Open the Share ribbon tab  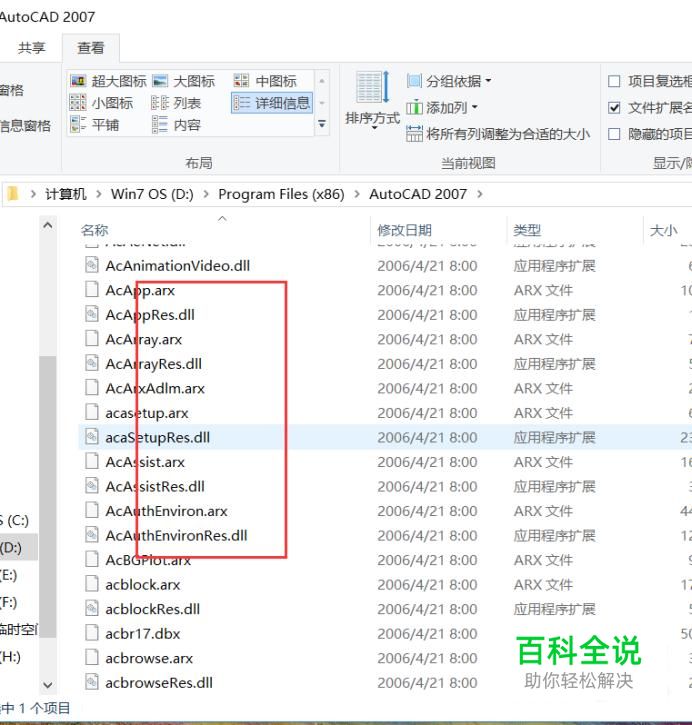[x=31, y=48]
